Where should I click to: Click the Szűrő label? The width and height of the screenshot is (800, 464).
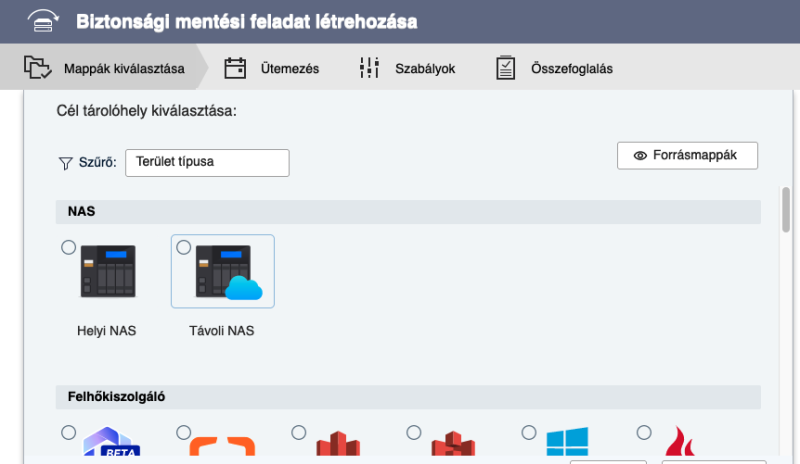(x=97, y=163)
